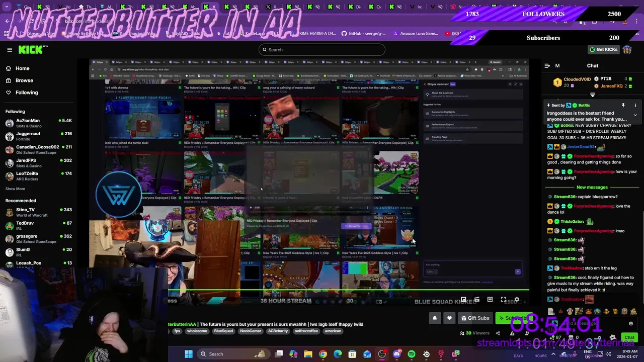Viewport: 644px width, 362px height.
Task: Open the Kick hamburger menu
Action: (10, 49)
